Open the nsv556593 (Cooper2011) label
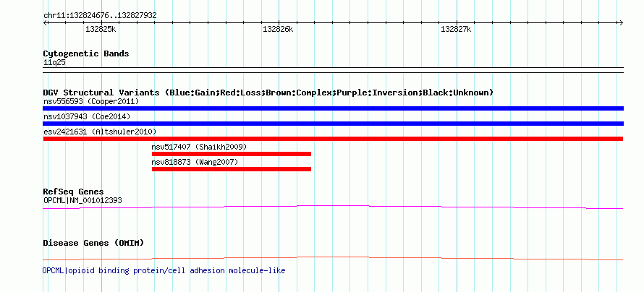 [x=91, y=101]
